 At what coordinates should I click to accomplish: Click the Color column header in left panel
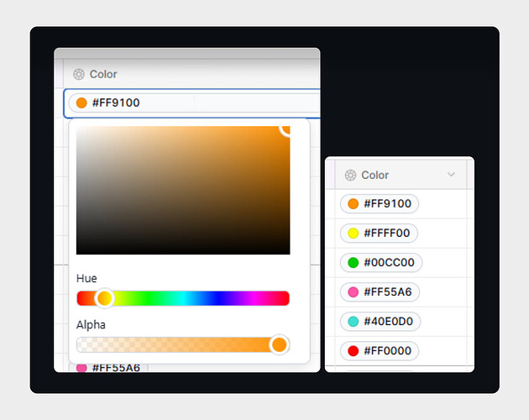191,74
